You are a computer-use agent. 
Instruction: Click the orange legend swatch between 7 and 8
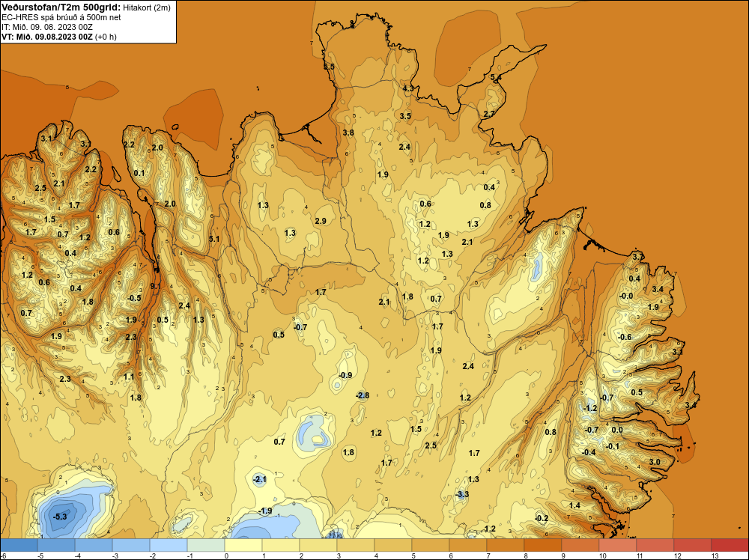pyautogui.click(x=506, y=545)
